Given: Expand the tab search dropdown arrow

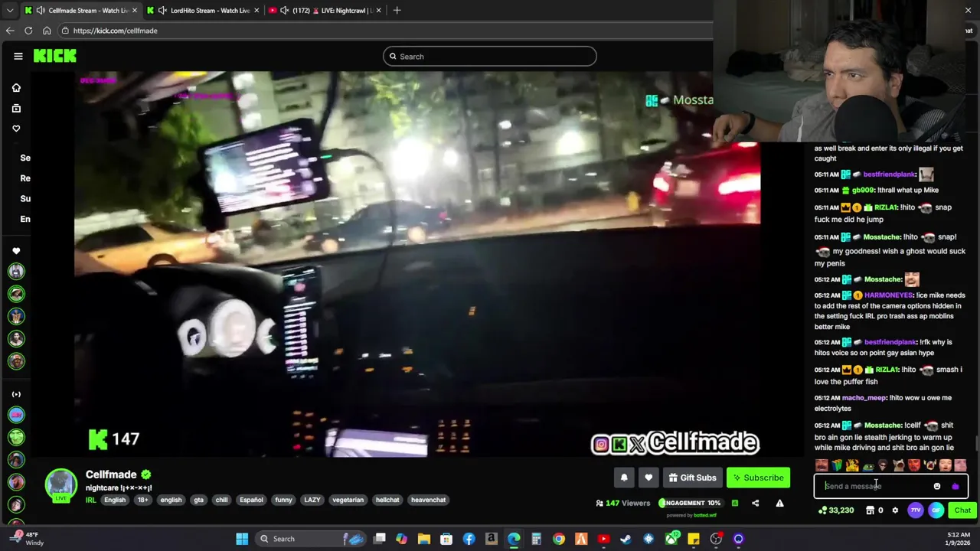Looking at the screenshot, I should pos(9,10).
